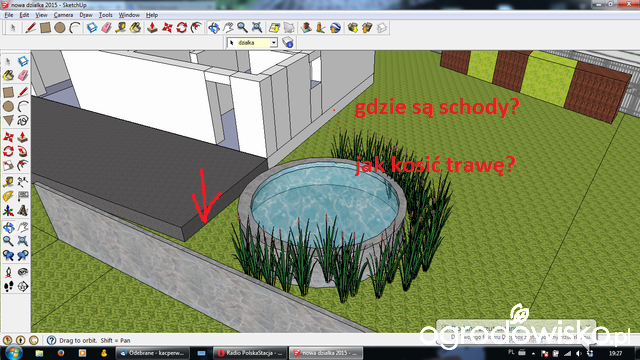Click the Axes tool in left toolbar
Image resolution: width=640 pixels, height=360 pixels.
[x=8, y=211]
